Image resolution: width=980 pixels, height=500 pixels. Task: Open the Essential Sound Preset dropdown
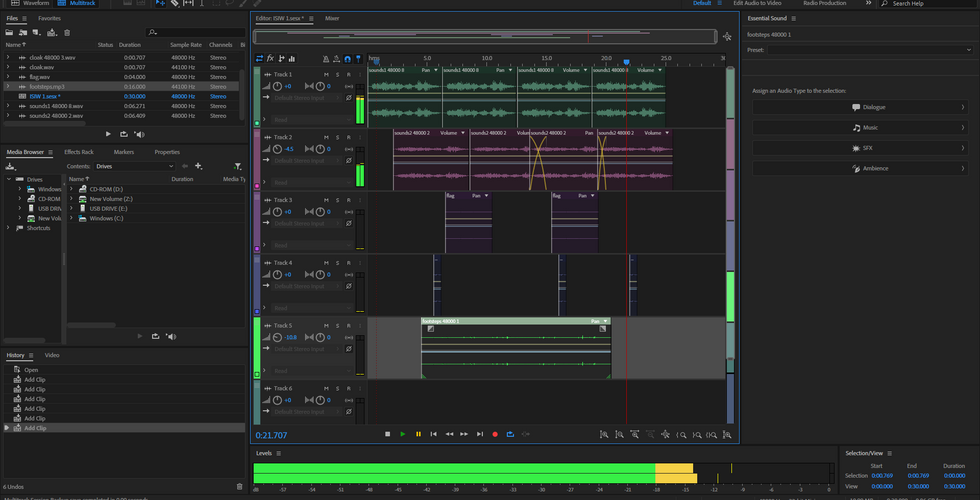pos(869,49)
